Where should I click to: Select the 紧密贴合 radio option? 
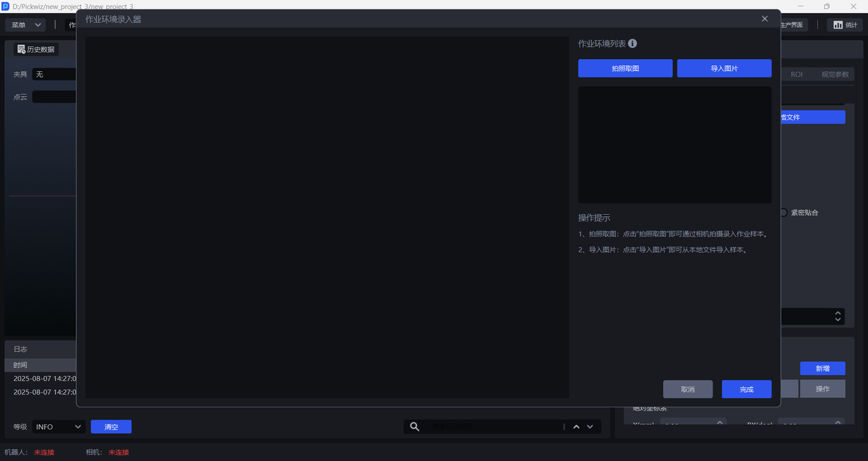coord(784,212)
